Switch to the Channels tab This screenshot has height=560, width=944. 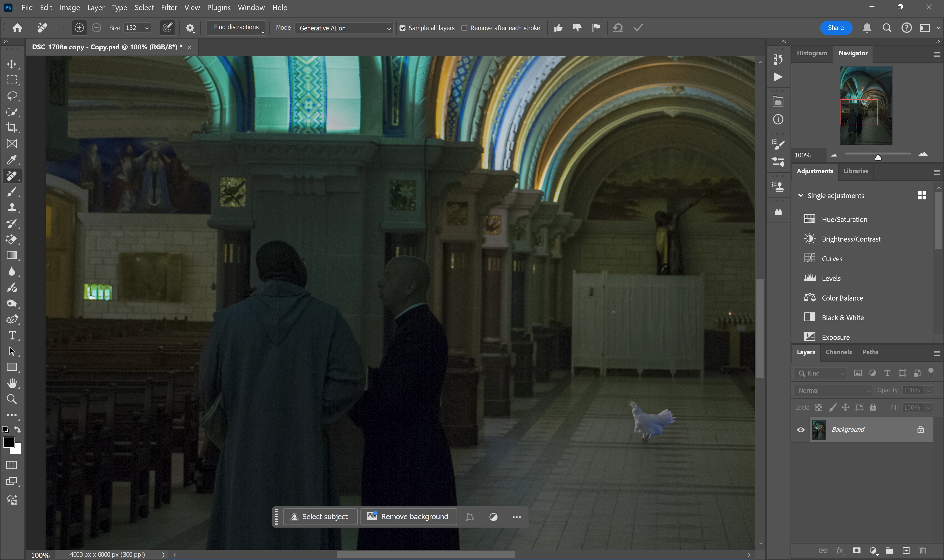pyautogui.click(x=838, y=352)
